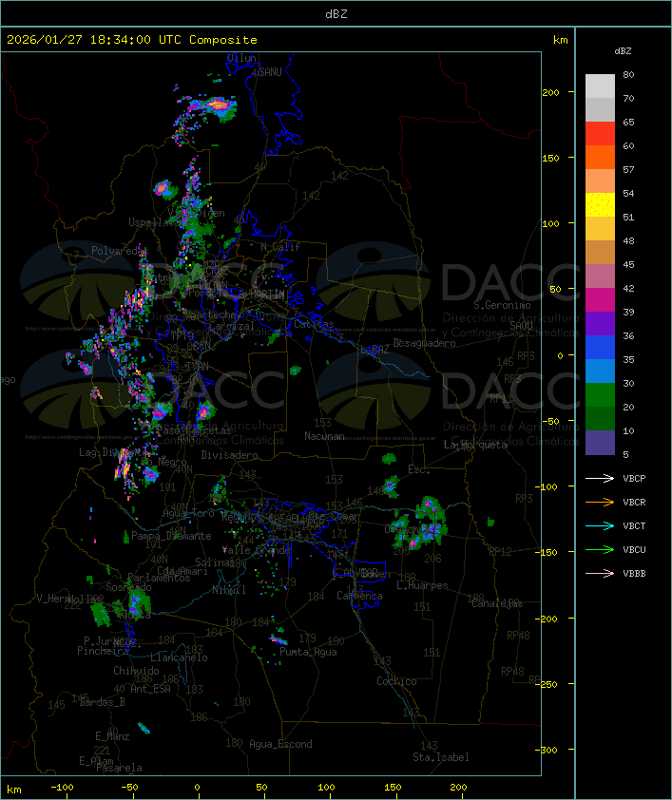Click the Agua_Escond map label
The height and width of the screenshot is (800, 672).
[x=280, y=744]
